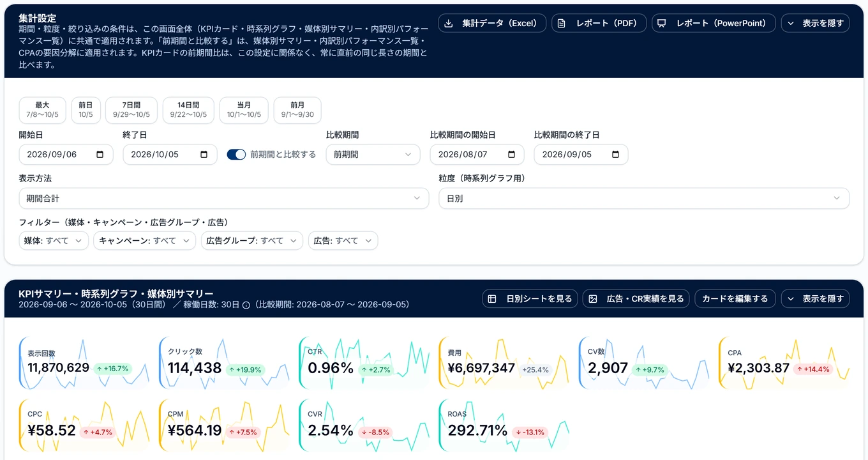
Task: Select the CPA KPI card
Action: (x=784, y=363)
